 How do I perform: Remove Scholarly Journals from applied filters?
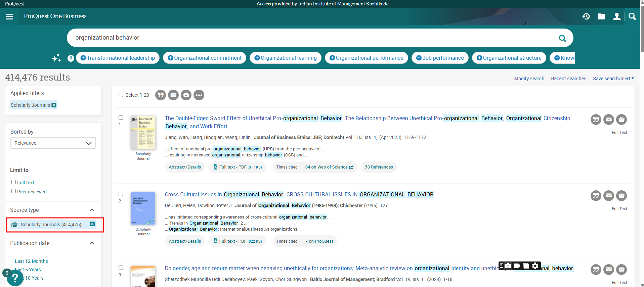(54, 105)
